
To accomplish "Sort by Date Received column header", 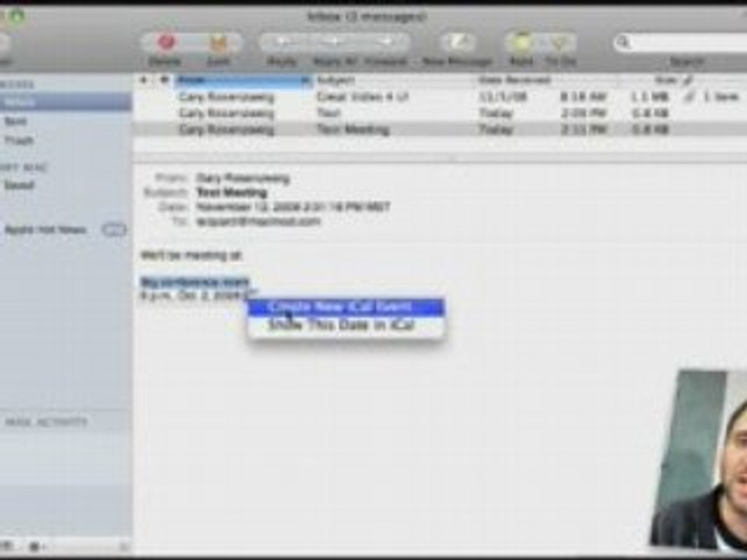I will [548, 80].
